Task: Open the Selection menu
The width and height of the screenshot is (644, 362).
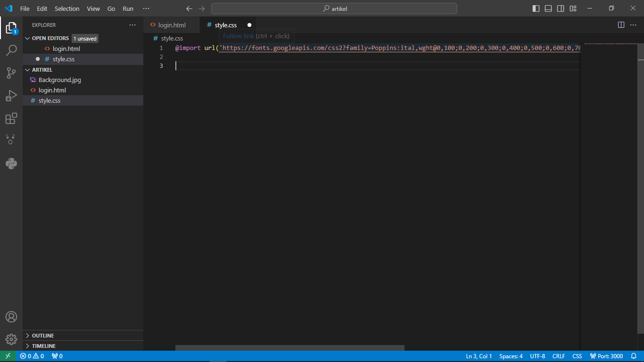Action: [67, 8]
